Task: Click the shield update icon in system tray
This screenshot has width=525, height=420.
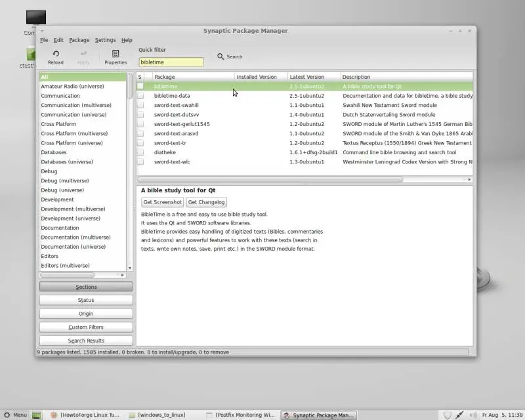Action: pos(447,415)
